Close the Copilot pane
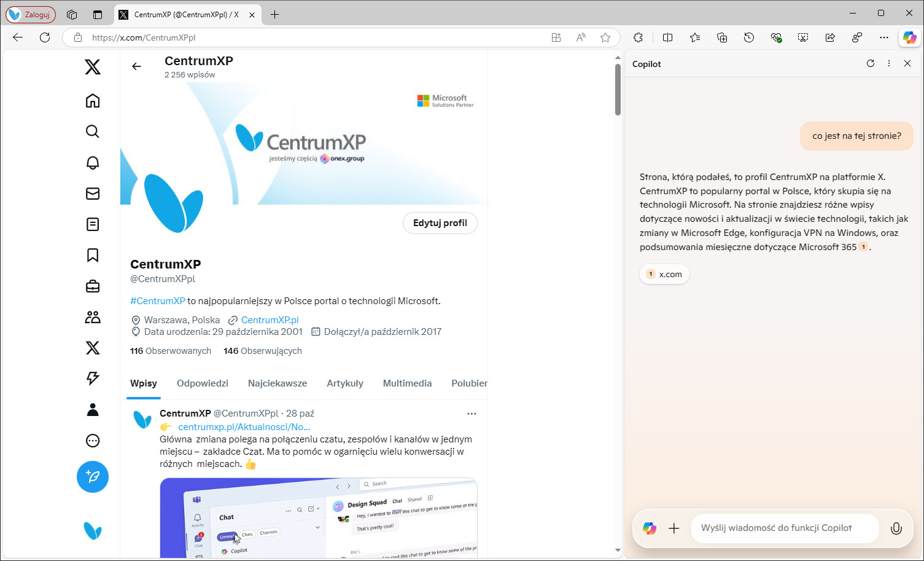Viewport: 924px width, 561px height. (x=907, y=63)
